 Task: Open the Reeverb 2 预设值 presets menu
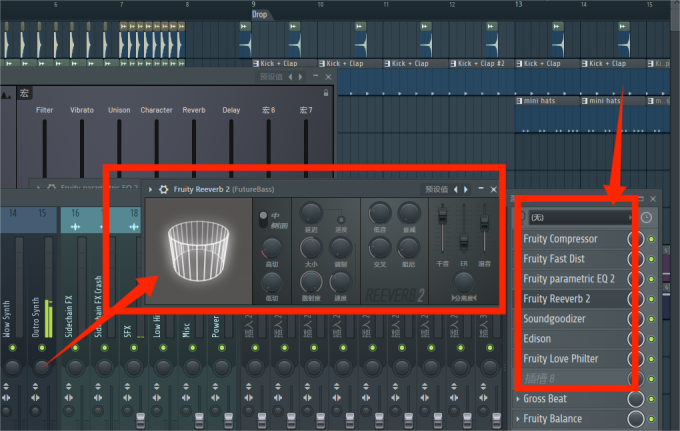click(436, 189)
